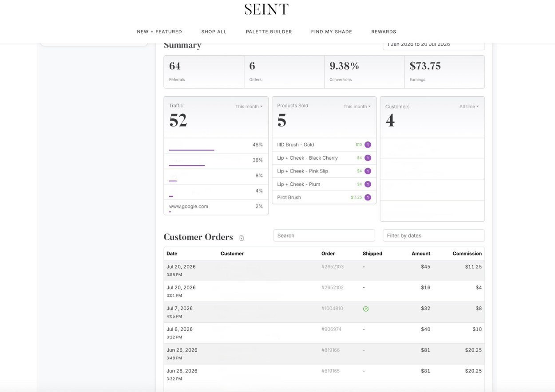Click the quantity badge for Pink Slip

click(x=368, y=171)
